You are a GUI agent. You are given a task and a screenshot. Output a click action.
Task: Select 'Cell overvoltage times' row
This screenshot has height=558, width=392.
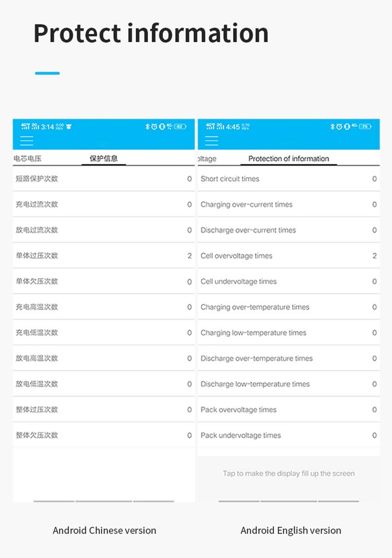(289, 256)
